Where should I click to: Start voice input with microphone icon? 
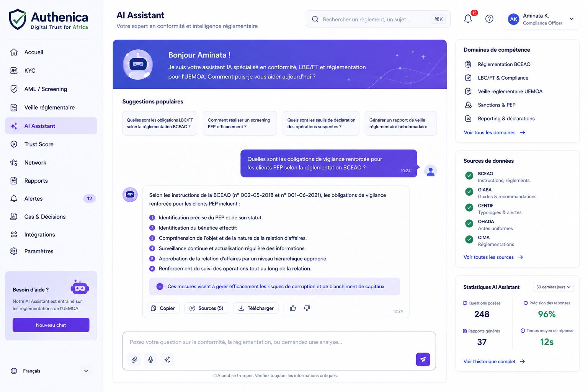click(151, 359)
